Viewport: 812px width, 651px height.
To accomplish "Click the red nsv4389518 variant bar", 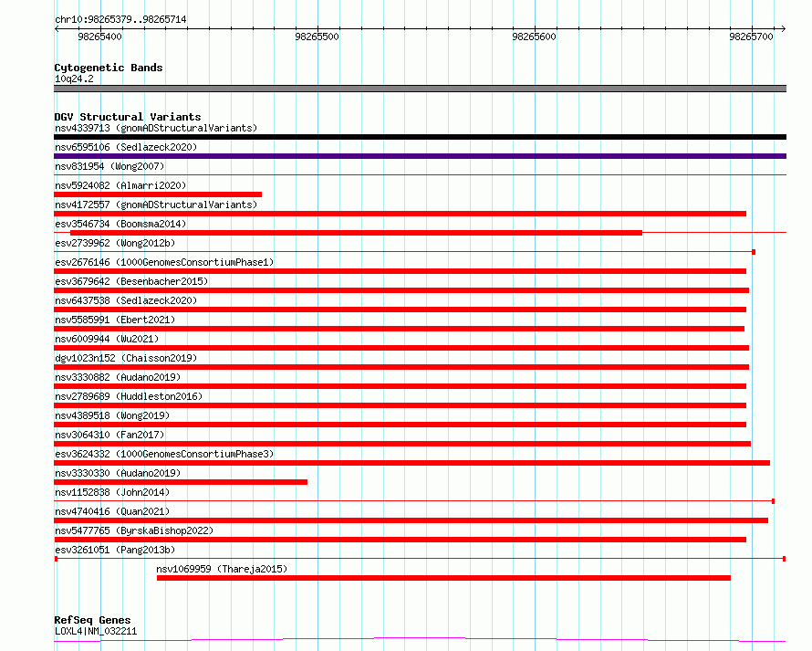I will (x=400, y=425).
